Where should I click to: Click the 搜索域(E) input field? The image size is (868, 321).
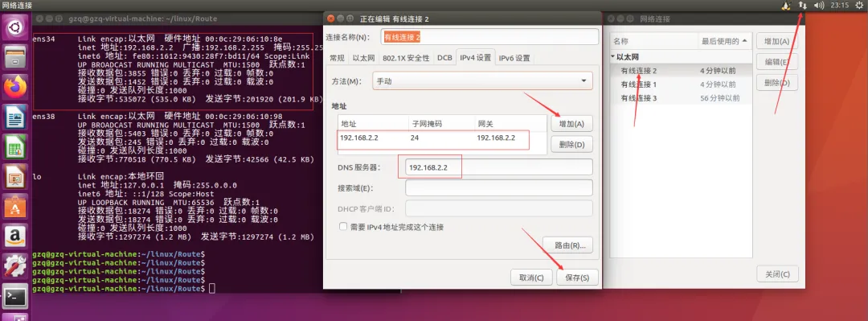tap(499, 188)
